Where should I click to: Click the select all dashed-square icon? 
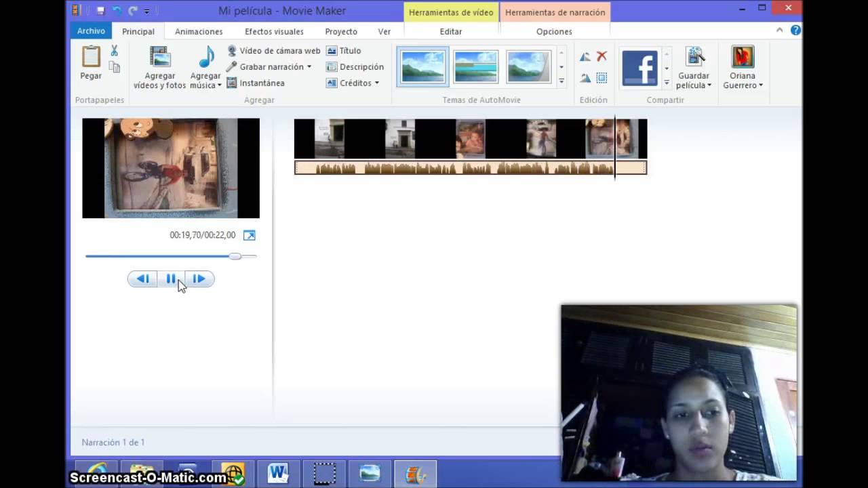[601, 79]
